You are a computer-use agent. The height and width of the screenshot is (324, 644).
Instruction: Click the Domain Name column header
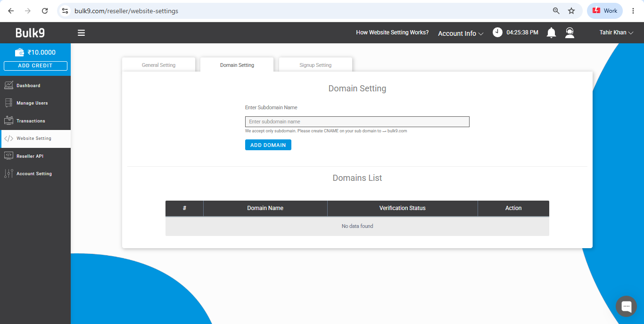click(x=265, y=208)
